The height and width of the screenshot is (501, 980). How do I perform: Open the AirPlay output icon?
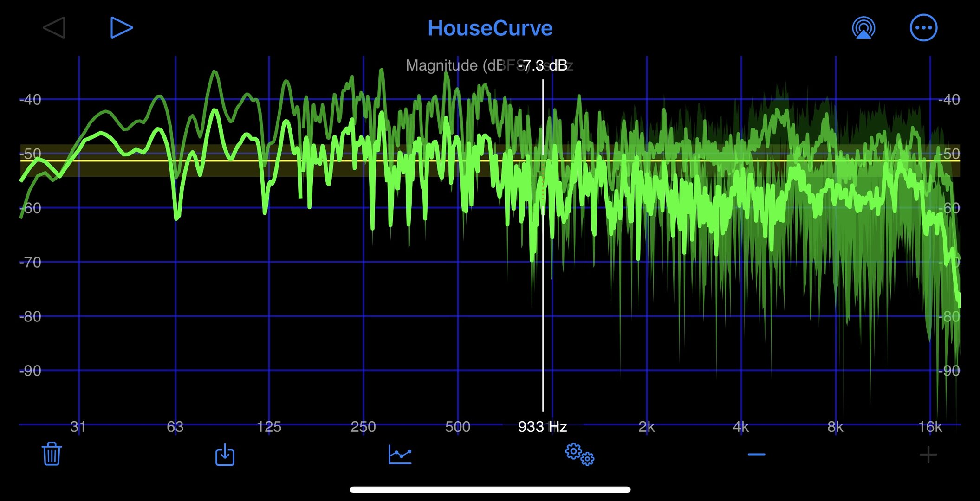point(863,28)
